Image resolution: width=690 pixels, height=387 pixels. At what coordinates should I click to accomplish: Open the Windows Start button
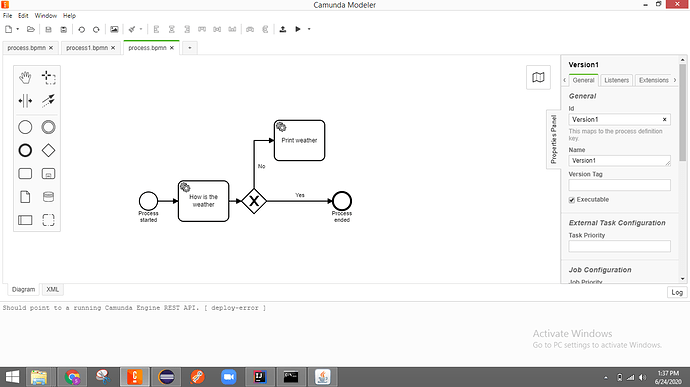click(x=12, y=377)
